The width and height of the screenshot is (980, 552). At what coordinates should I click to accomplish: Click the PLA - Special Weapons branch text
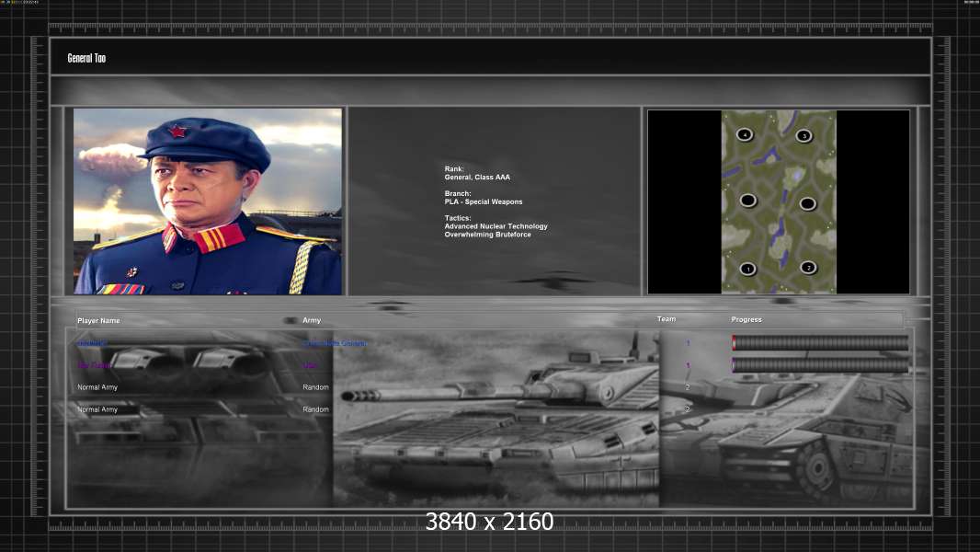(484, 201)
